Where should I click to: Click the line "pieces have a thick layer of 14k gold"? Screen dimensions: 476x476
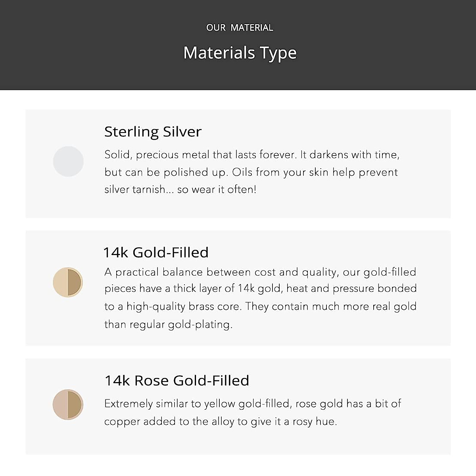click(260, 288)
